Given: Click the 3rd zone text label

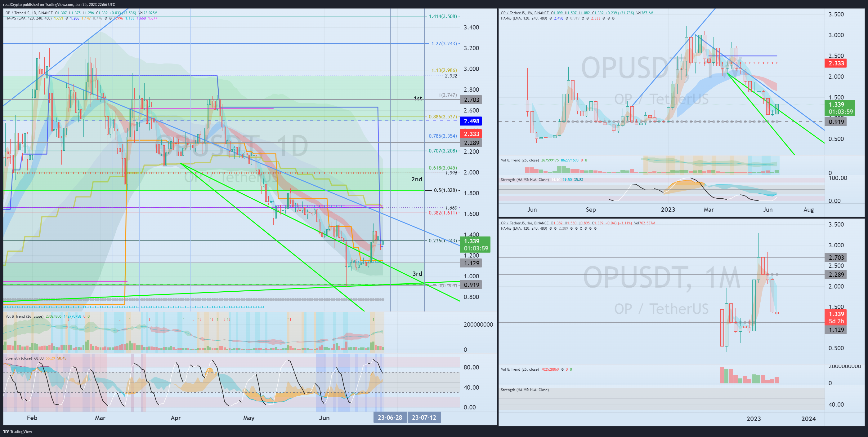Looking at the screenshot, I should (x=417, y=274).
